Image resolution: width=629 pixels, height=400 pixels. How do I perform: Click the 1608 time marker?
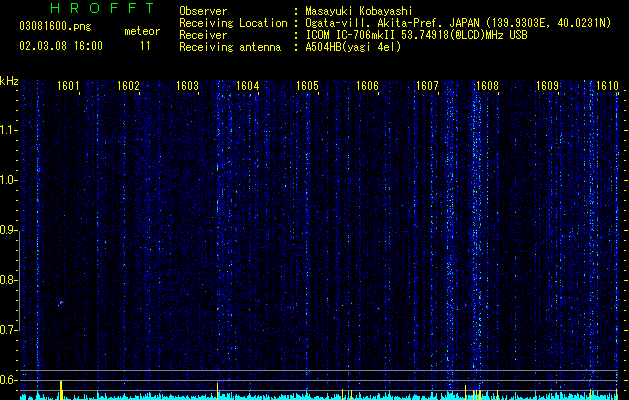coord(487,86)
